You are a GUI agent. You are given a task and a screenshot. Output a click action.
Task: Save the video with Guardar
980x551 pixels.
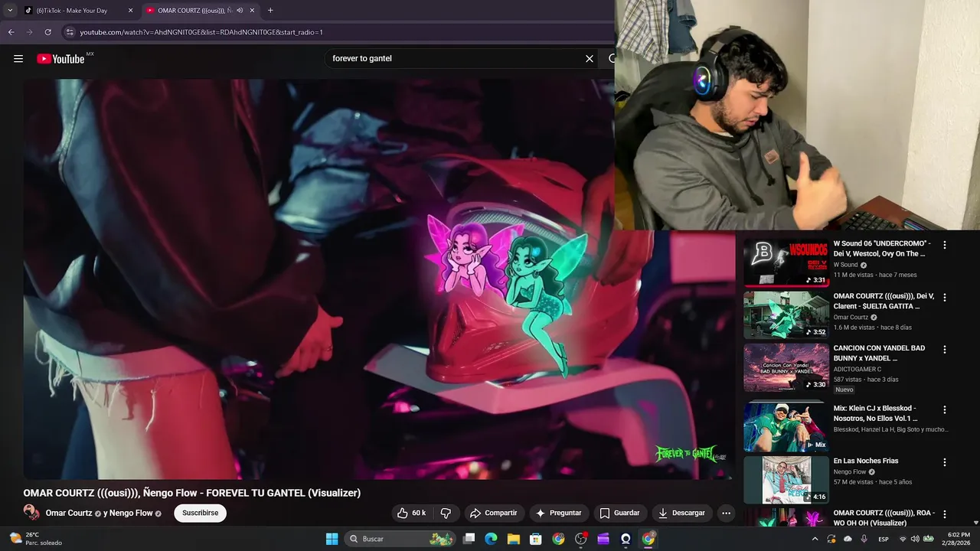[619, 513]
